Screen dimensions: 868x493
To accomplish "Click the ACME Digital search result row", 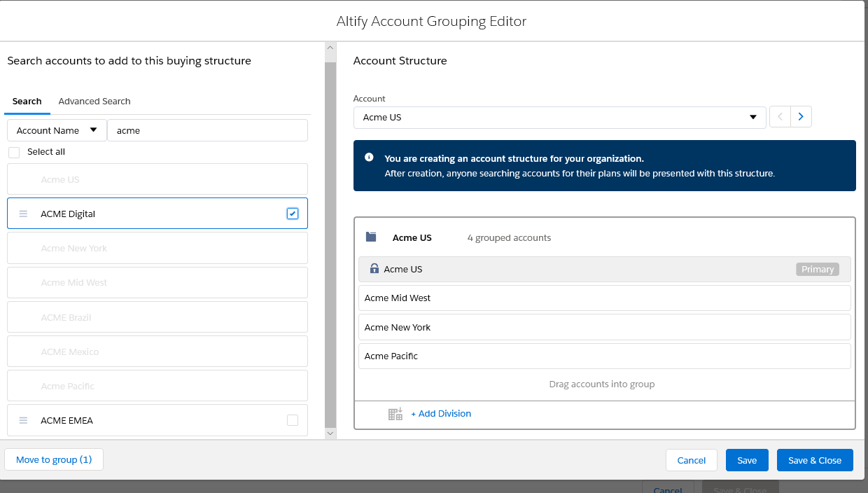I will coord(157,214).
